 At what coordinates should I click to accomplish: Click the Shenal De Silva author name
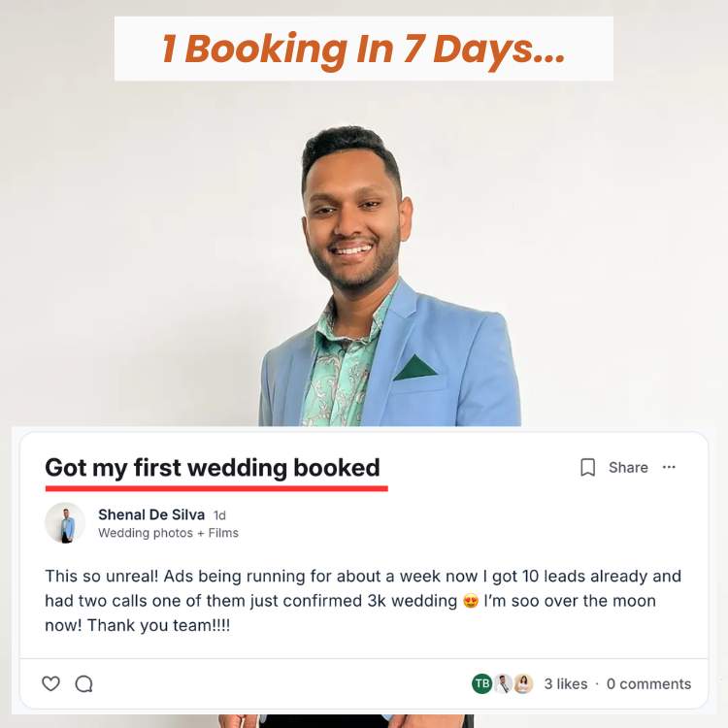151,514
